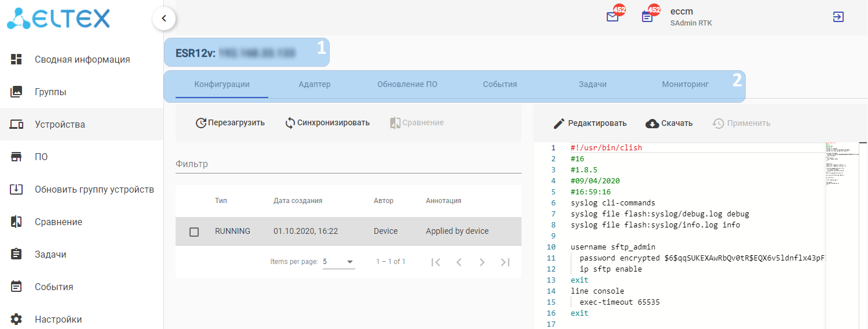Collapse the sidebar with chevron button
The width and height of the screenshot is (868, 329).
pos(164,19)
